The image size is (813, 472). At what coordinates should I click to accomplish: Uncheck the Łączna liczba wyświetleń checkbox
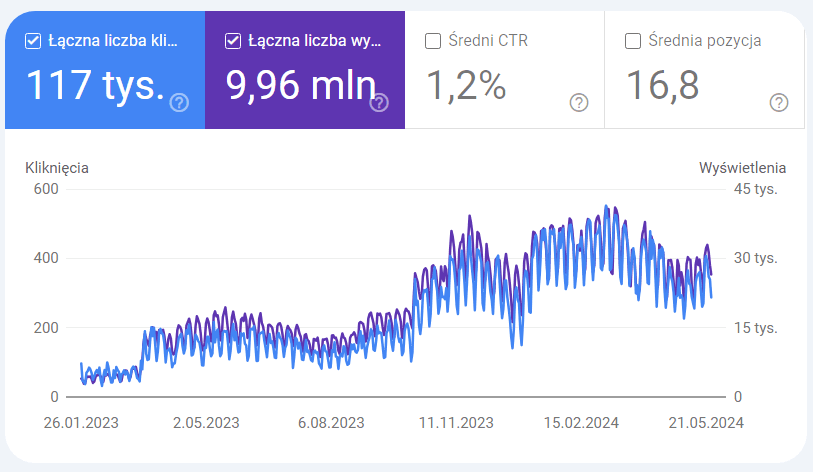click(x=233, y=41)
